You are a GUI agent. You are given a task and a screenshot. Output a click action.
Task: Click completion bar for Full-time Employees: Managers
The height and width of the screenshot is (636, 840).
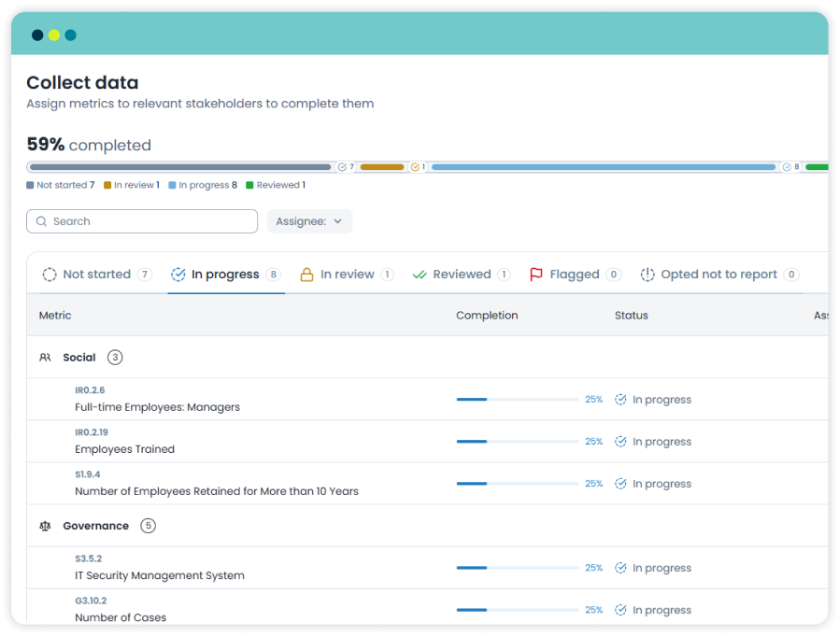tap(518, 400)
